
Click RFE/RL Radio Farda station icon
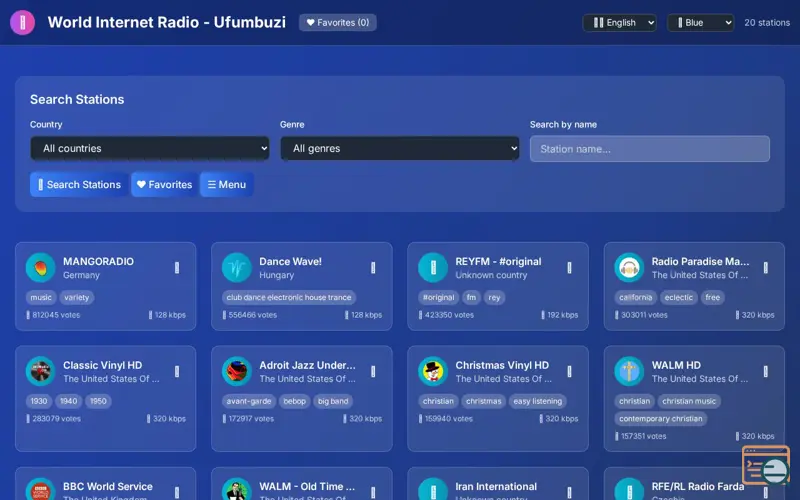pyautogui.click(x=629, y=490)
